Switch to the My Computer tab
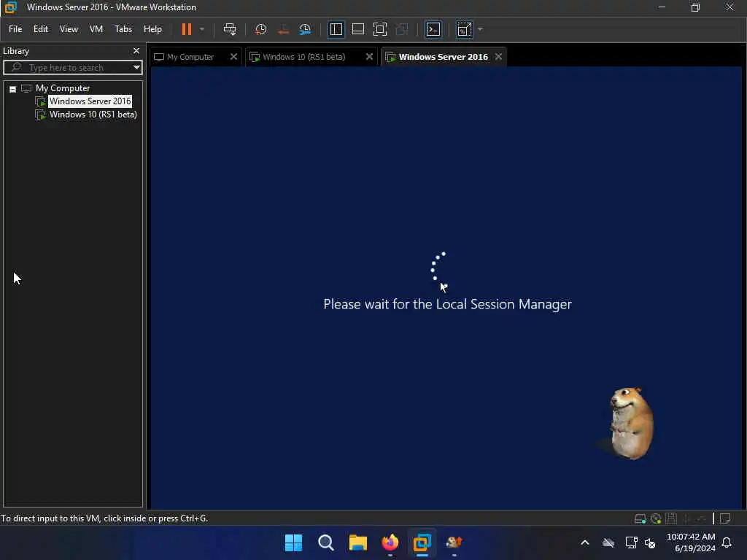The width and height of the screenshot is (747, 560). pyautogui.click(x=190, y=57)
